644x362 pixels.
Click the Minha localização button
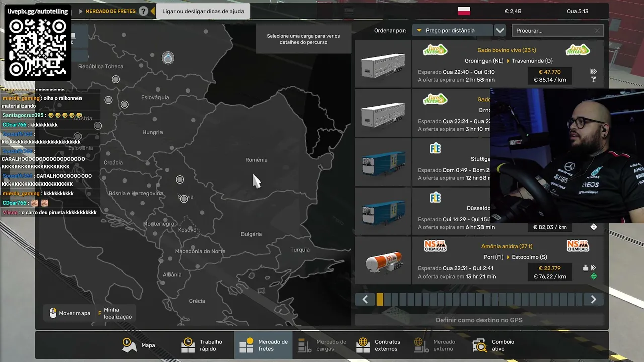click(115, 313)
